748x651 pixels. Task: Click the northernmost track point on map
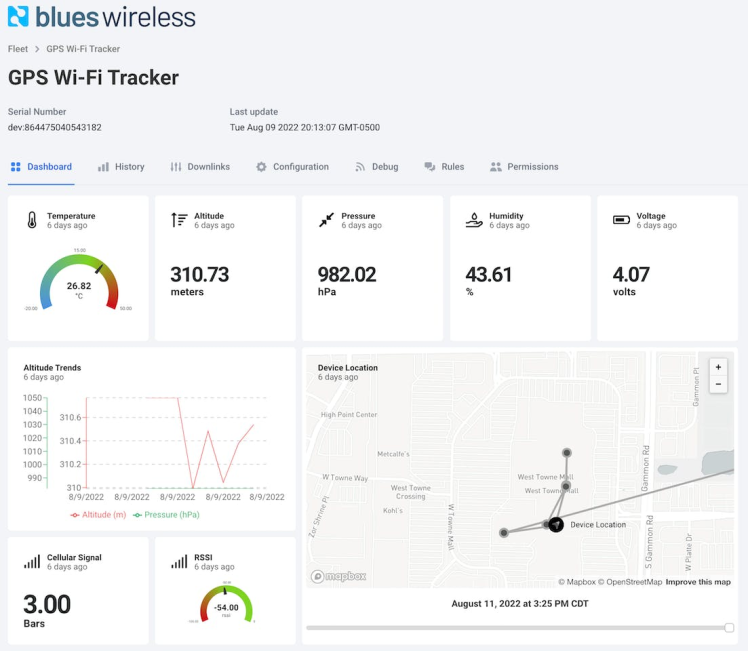(566, 453)
